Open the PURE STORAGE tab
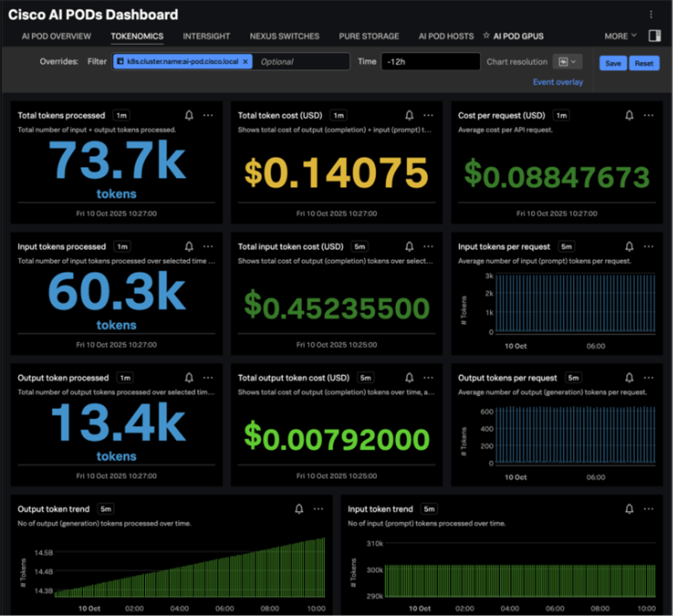 [368, 36]
